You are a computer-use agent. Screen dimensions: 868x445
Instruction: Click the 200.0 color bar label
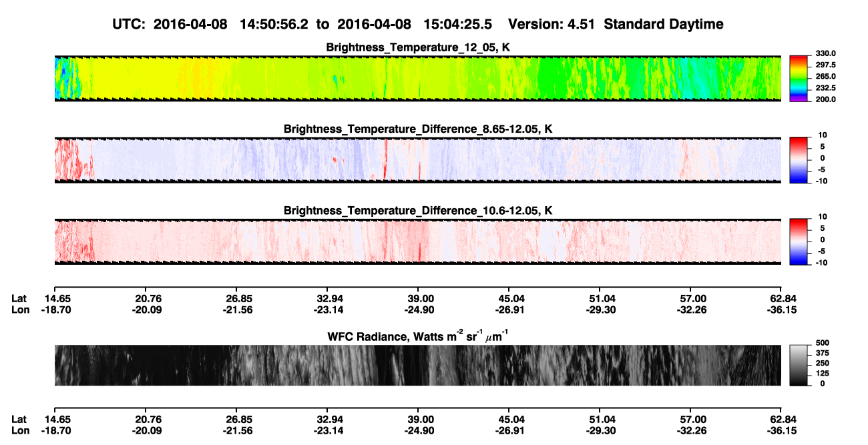coord(826,99)
